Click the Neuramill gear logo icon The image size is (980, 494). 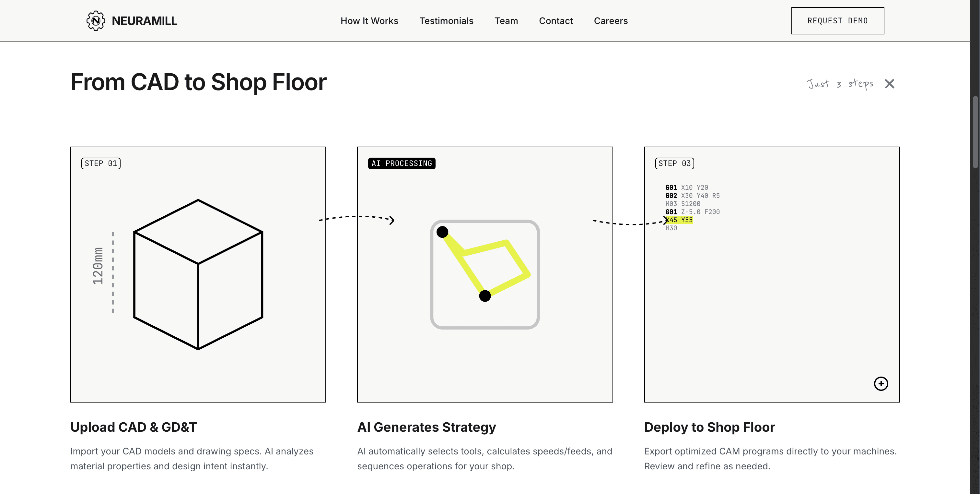pyautogui.click(x=96, y=20)
